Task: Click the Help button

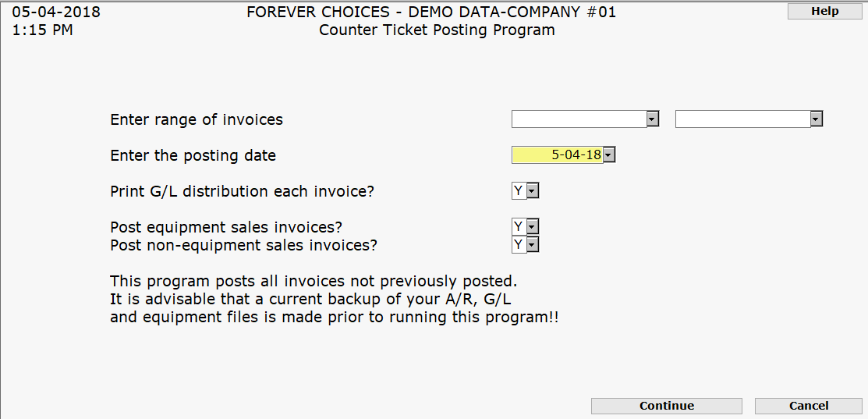Action: (824, 11)
